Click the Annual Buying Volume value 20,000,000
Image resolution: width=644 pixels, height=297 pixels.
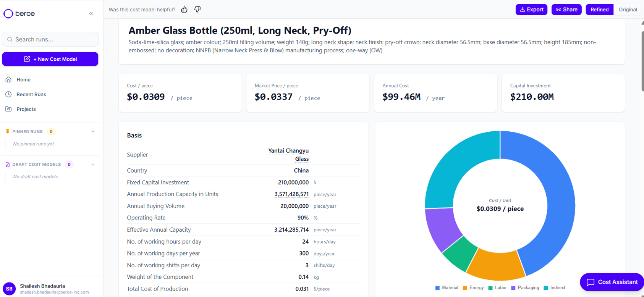click(294, 206)
